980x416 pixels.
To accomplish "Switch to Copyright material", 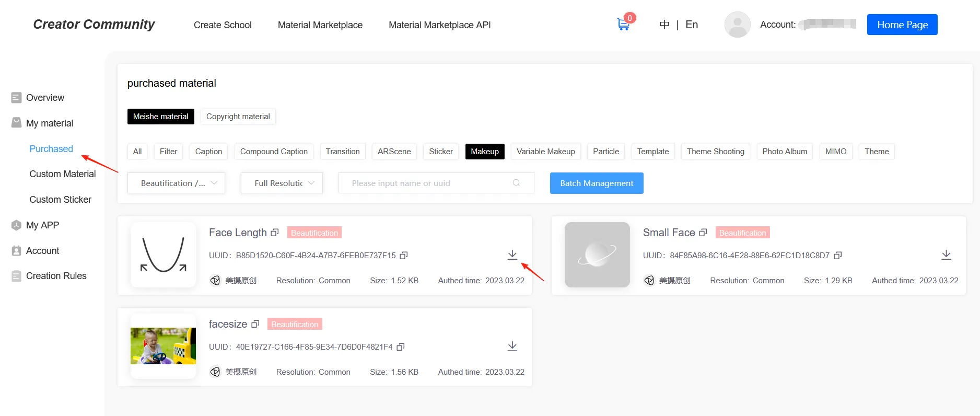I will (238, 117).
